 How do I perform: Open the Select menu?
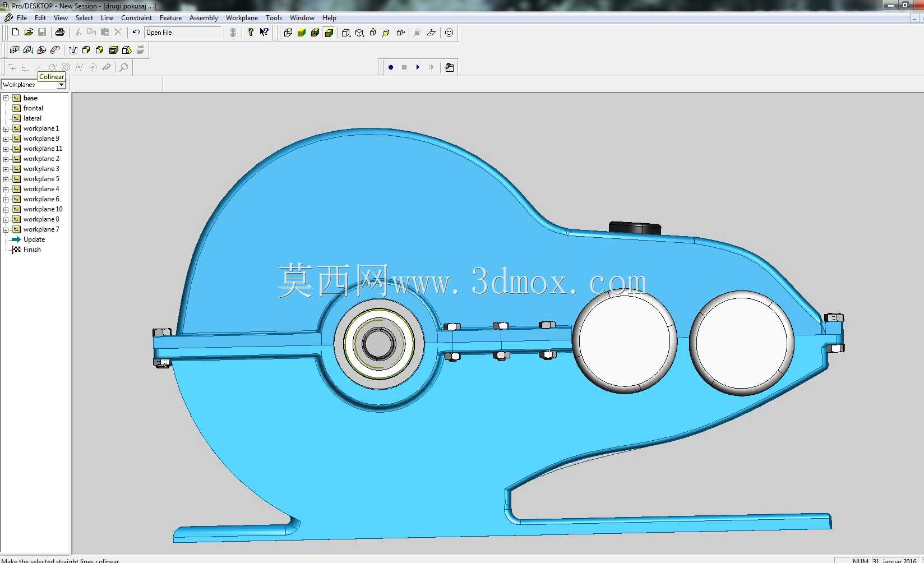[x=84, y=18]
